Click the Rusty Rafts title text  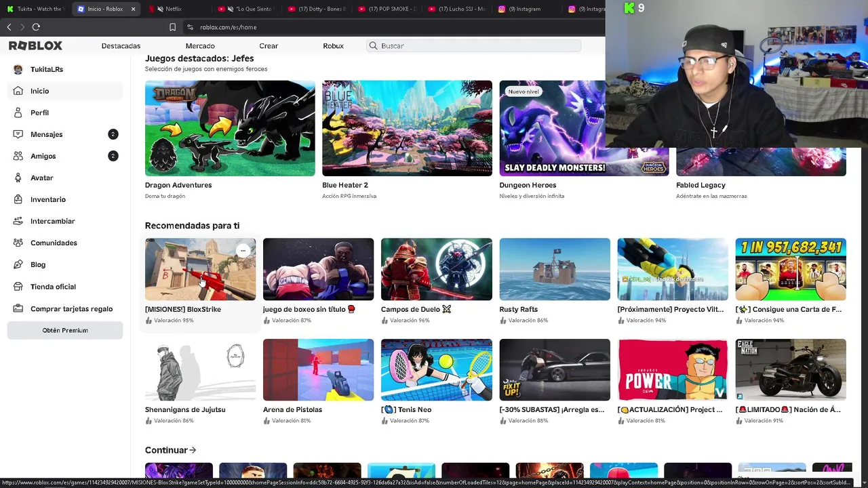(x=519, y=309)
